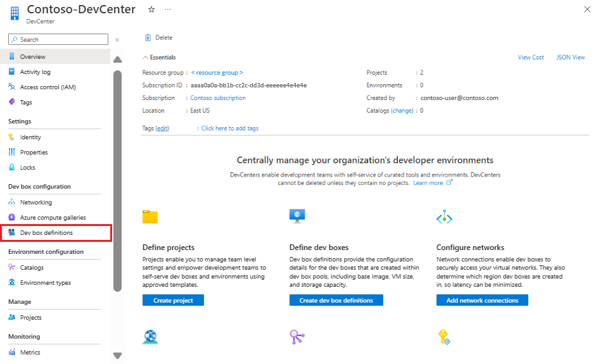Screen dimensions: 598x364
Task: Collapse the sidebar with double chevron
Action: (117, 40)
